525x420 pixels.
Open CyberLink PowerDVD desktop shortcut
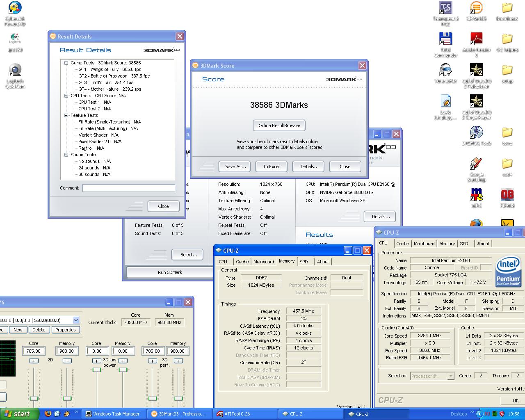pos(15,14)
